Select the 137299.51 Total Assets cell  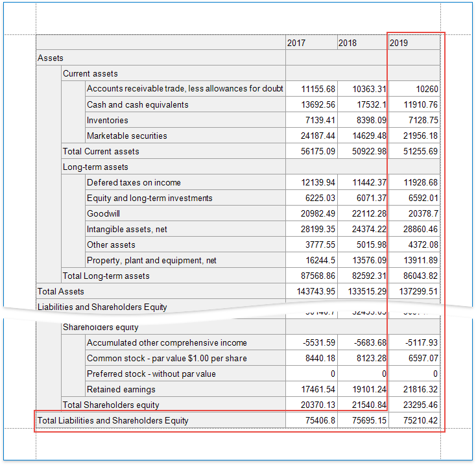click(x=413, y=292)
